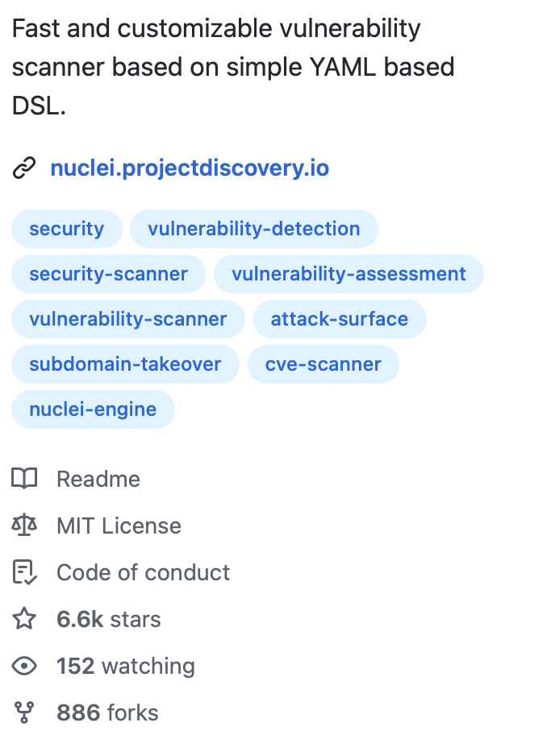Viewport: 555px width, 756px height.
Task: Browse the attack-surface topic tag
Action: coord(340,319)
